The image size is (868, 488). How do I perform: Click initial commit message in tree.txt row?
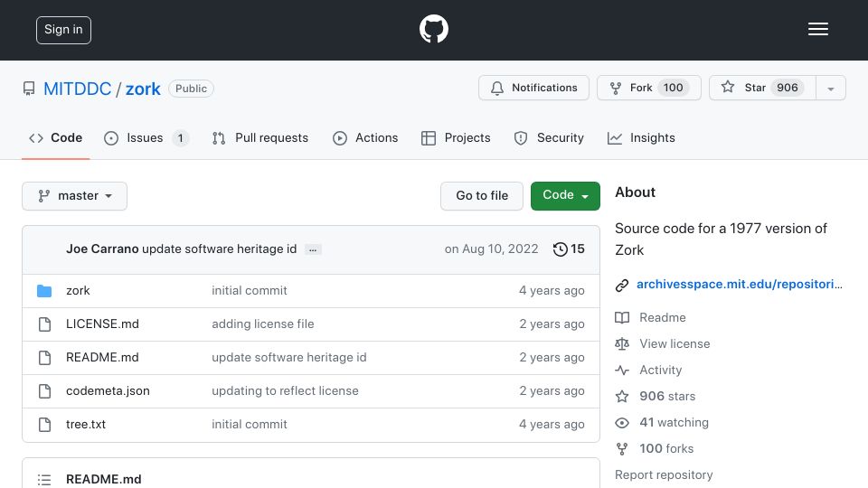tap(250, 425)
